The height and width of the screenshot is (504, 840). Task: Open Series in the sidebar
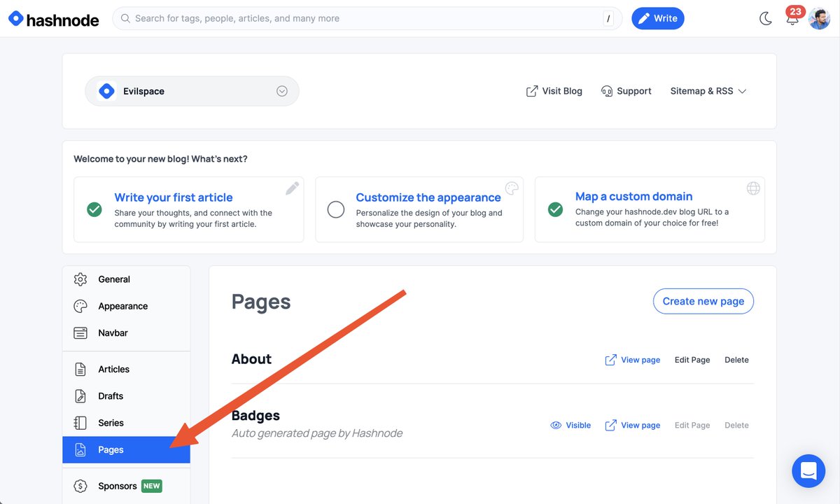point(126,423)
